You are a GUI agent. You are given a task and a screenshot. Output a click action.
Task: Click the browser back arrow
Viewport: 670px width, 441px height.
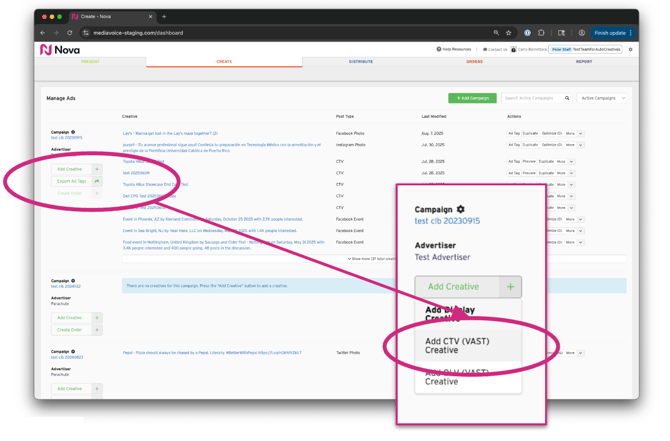point(44,33)
